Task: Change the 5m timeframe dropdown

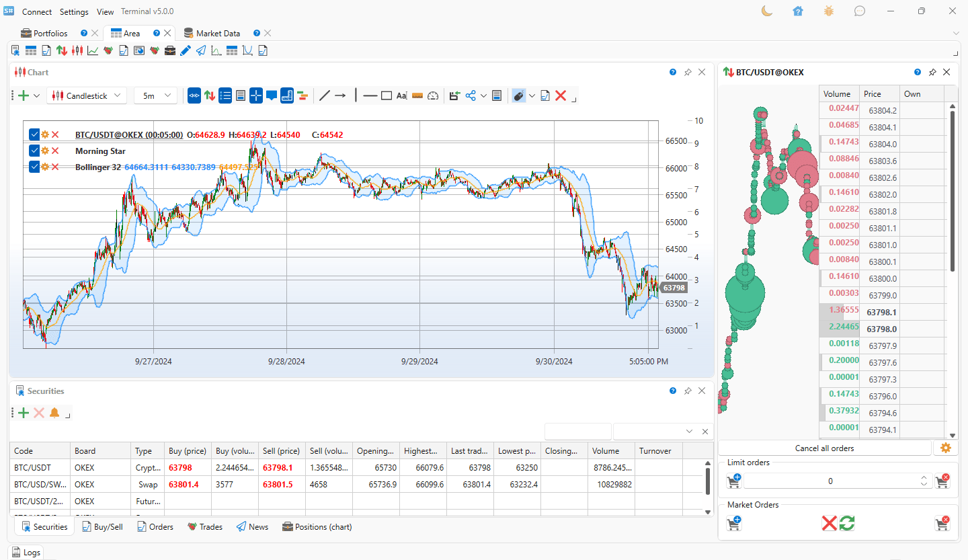Action: (x=155, y=95)
